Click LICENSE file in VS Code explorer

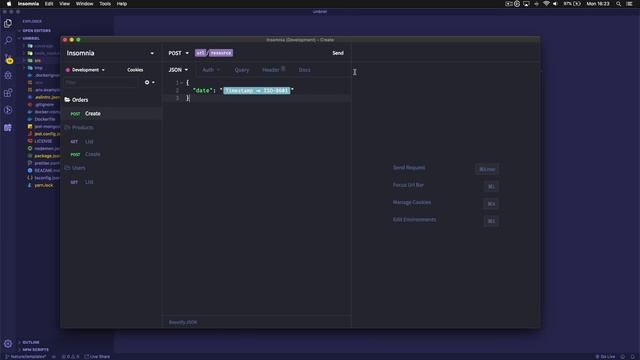coord(43,141)
